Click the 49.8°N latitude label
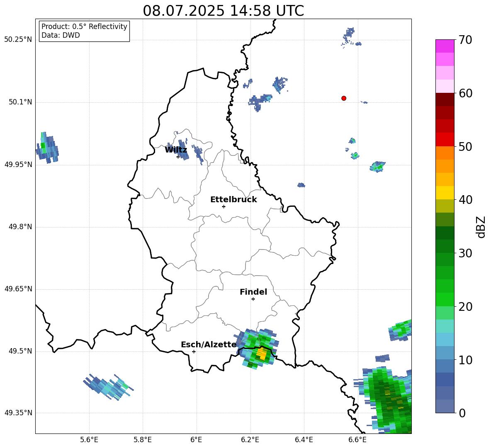 point(20,227)
